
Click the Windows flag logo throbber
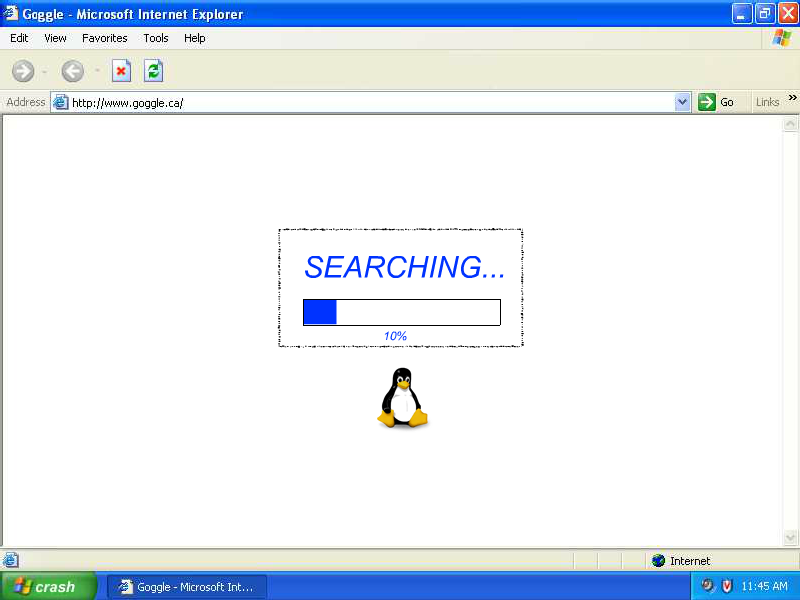[782, 38]
